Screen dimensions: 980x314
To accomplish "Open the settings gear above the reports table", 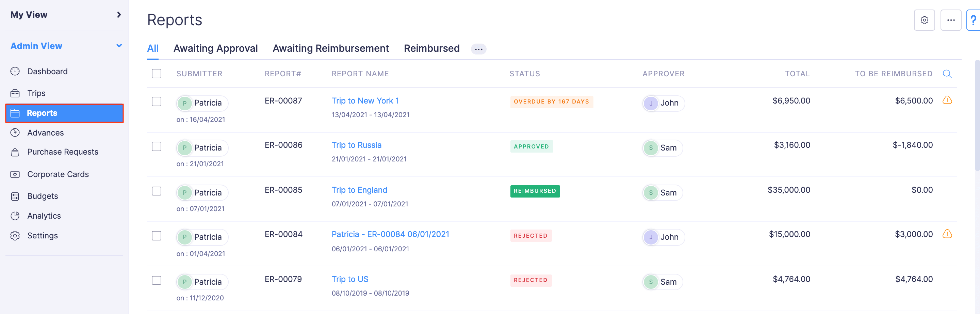I will point(925,20).
